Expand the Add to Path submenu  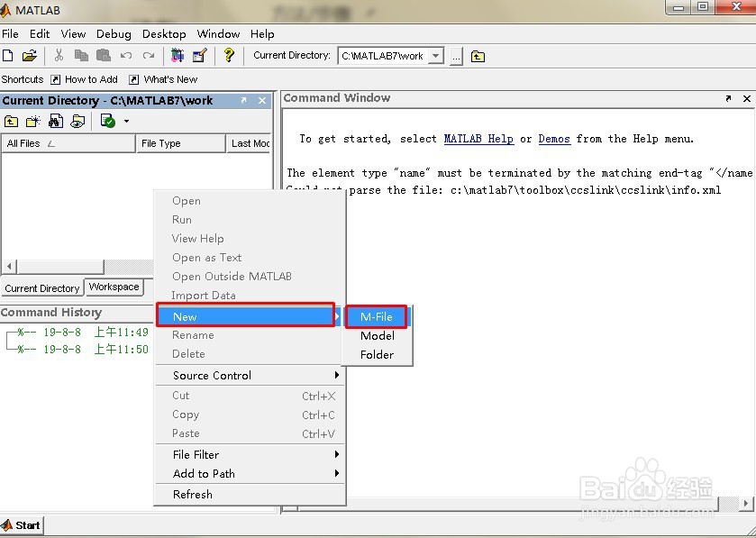(x=249, y=474)
